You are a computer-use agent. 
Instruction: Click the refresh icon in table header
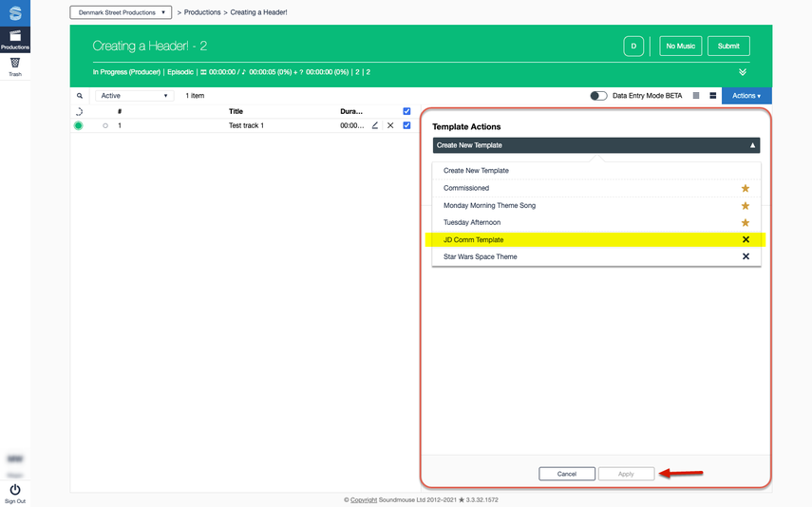pyautogui.click(x=79, y=111)
